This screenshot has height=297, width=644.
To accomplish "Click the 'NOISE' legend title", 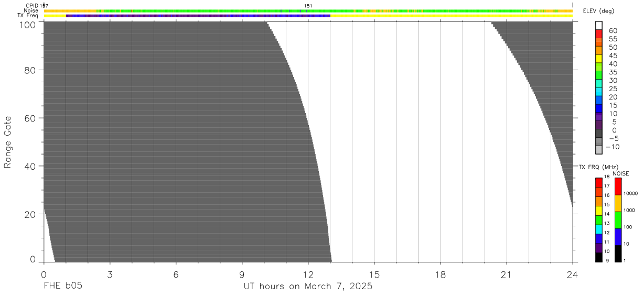I will [x=621, y=173].
